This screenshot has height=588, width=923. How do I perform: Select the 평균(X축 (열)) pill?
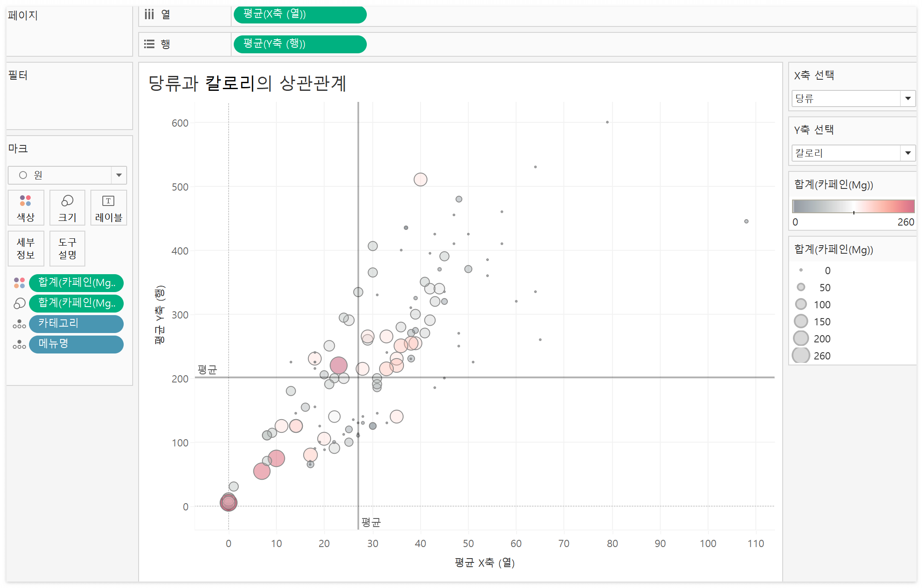coord(300,14)
